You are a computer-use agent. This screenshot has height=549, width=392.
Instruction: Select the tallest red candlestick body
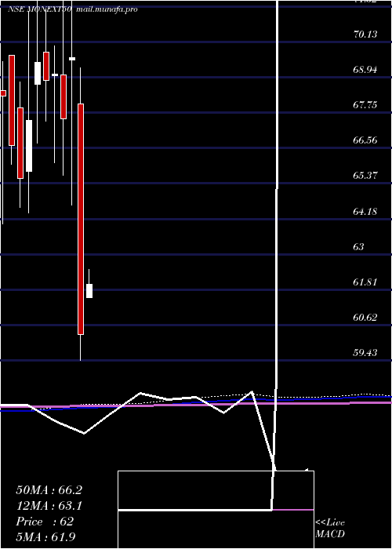pos(81,219)
